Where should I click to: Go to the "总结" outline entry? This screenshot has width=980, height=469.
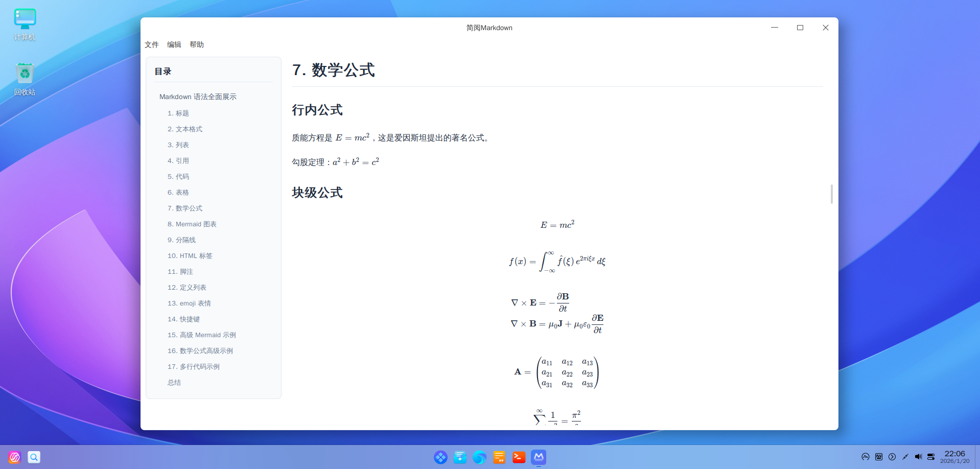pos(174,382)
